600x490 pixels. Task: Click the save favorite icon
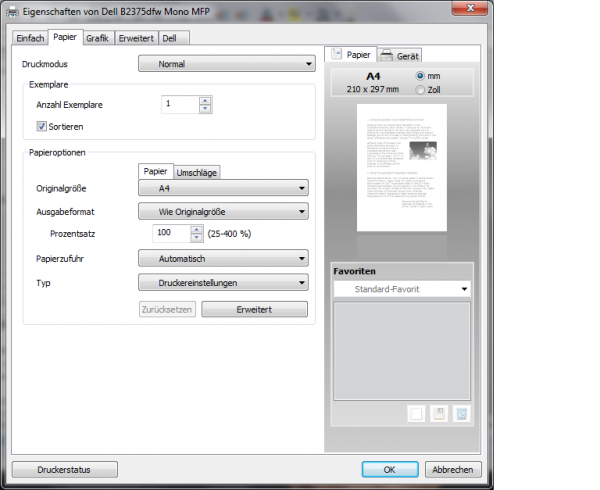439,413
